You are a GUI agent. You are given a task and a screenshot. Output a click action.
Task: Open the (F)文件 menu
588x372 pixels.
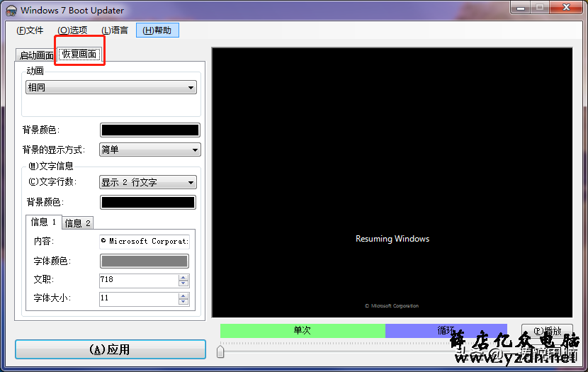(x=30, y=30)
